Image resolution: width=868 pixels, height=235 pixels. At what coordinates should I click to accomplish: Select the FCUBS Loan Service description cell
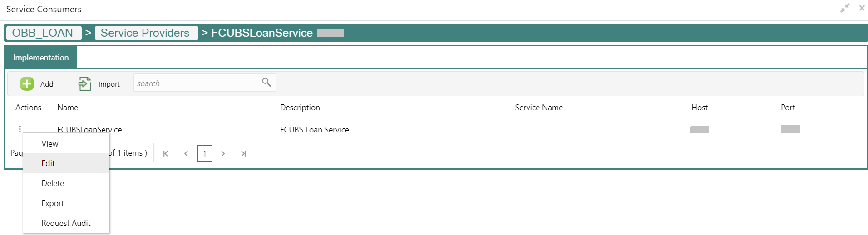pyautogui.click(x=315, y=130)
